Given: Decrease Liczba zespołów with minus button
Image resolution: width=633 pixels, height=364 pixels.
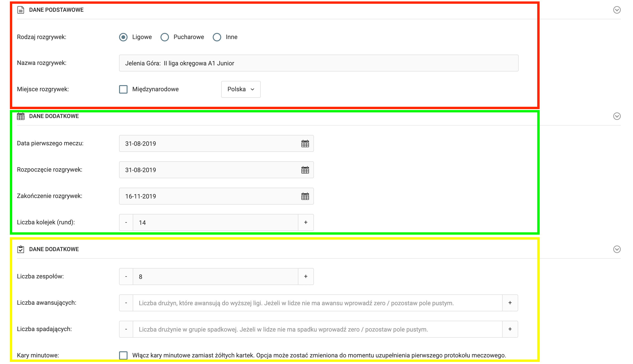Looking at the screenshot, I should point(126,276).
